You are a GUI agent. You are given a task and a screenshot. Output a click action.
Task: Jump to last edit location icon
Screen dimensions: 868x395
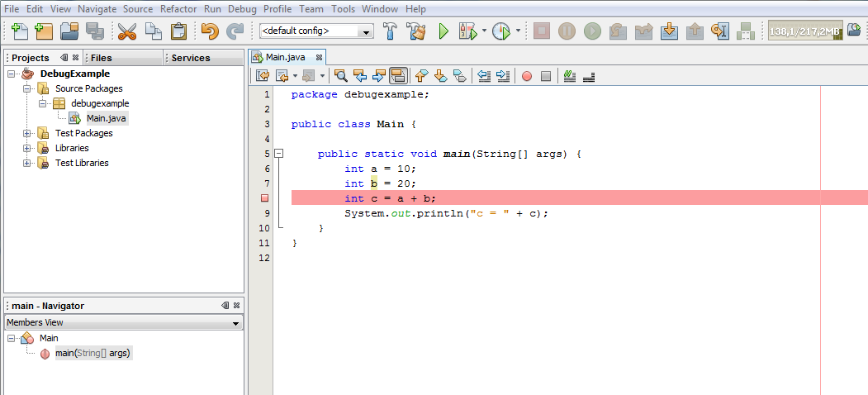click(263, 76)
